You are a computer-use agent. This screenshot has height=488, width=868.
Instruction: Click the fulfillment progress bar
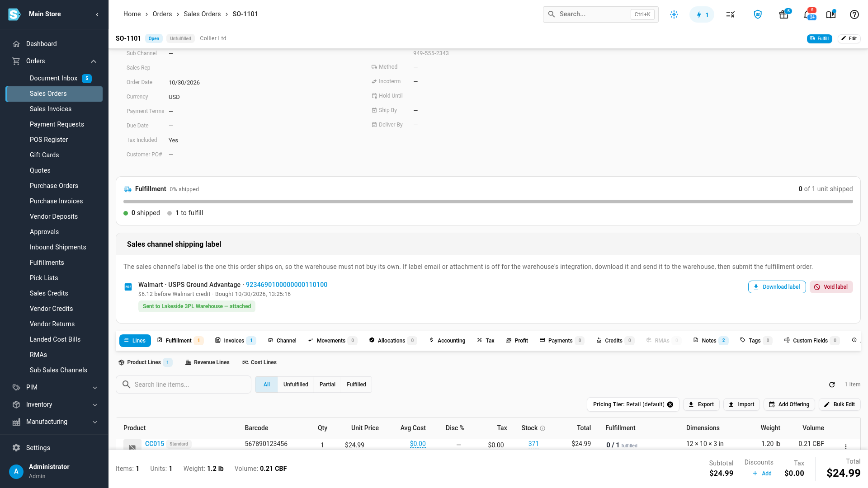coord(488,202)
